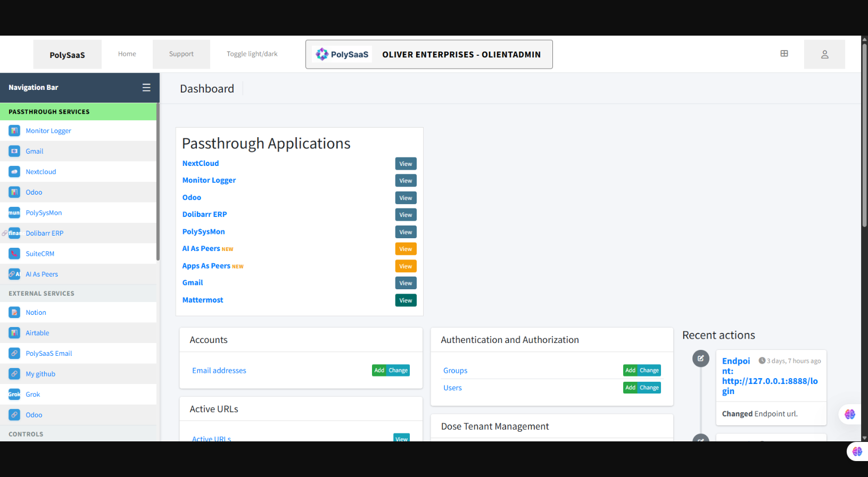Open the Mattermost link in Passthrough Applications
868x477 pixels.
(203, 300)
